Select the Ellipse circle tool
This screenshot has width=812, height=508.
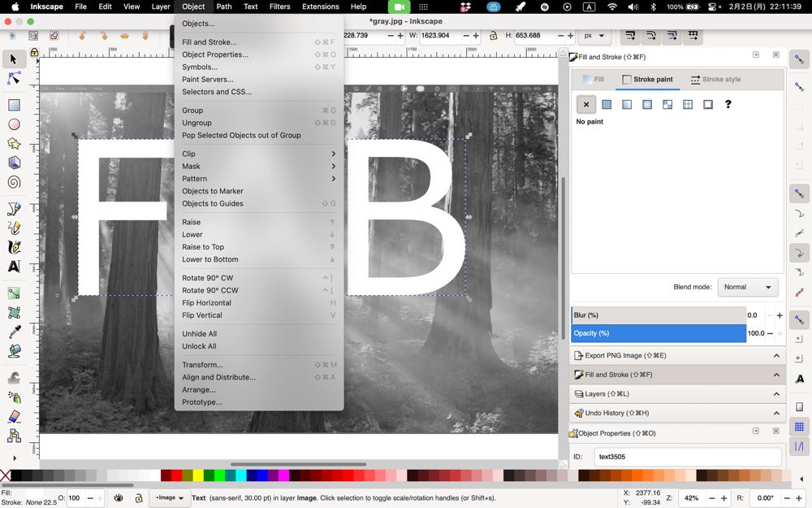(14, 124)
